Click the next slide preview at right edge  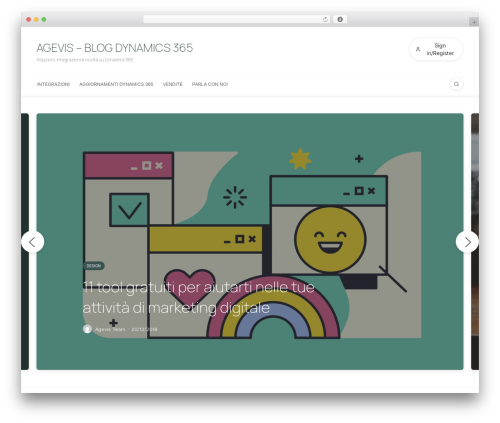pos(475,242)
